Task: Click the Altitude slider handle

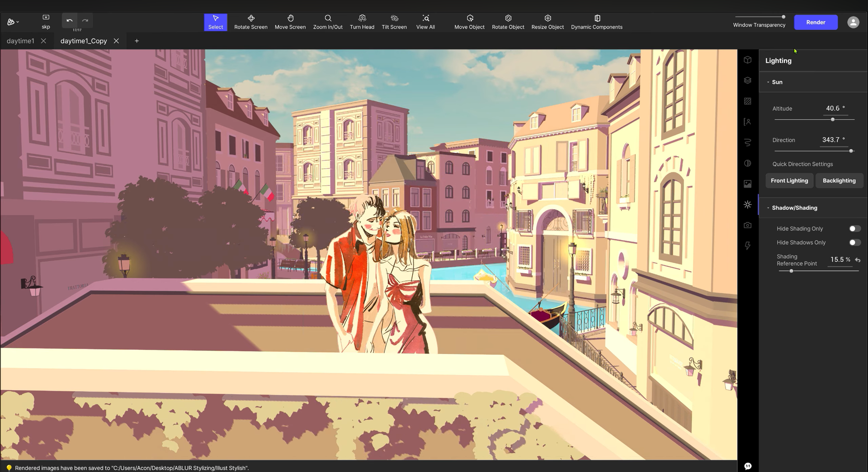Action: [833, 119]
